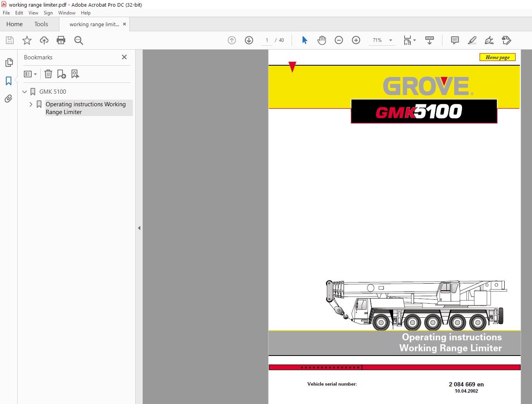Open fit page options tool
The height and width of the screenshot is (404, 532).
(407, 40)
